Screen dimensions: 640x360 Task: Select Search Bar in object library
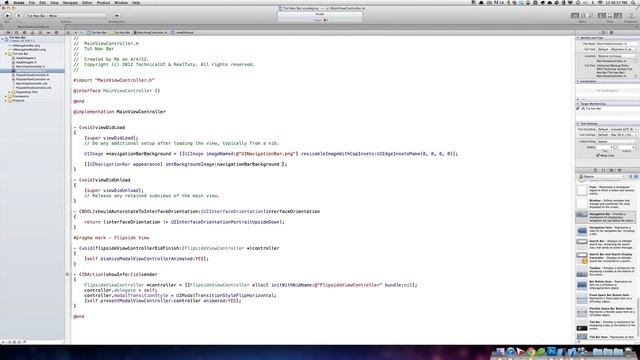(x=606, y=244)
